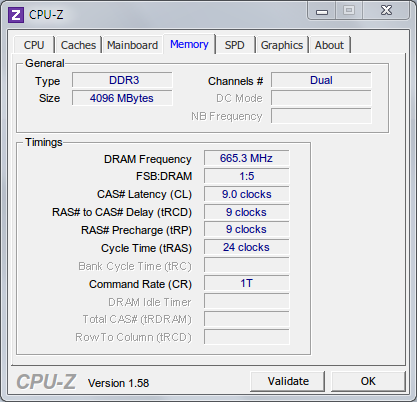Select the Memory tab
The width and height of the screenshot is (417, 402).
pyautogui.click(x=189, y=44)
